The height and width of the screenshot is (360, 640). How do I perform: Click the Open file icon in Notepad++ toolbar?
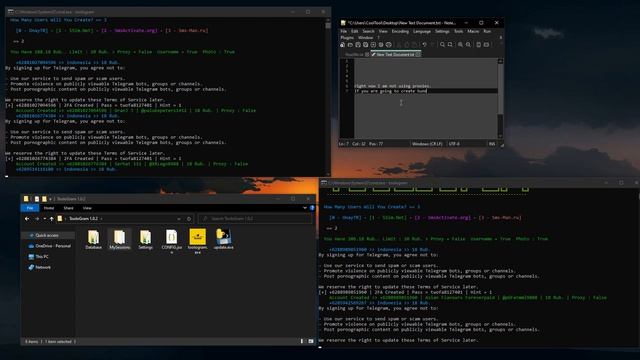350,44
